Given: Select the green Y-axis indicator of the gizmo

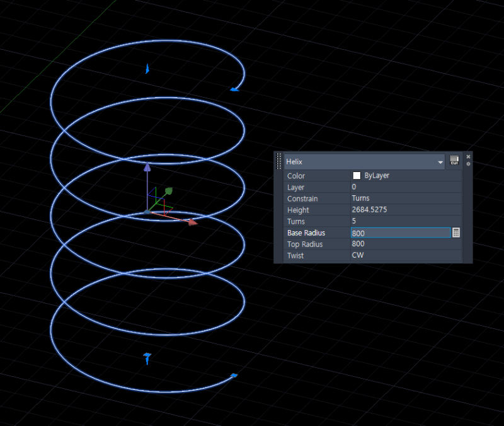Looking at the screenshot, I should 168,190.
